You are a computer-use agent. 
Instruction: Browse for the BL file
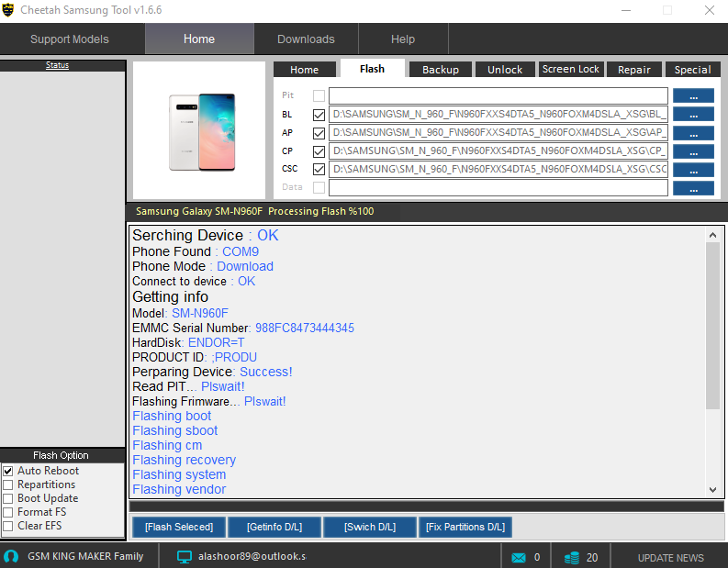[x=694, y=114]
